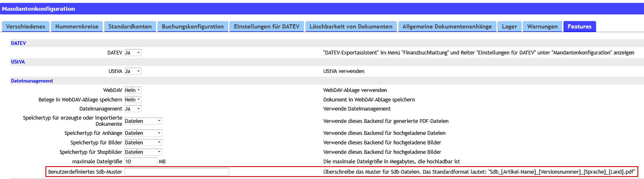644x179 pixels.
Task: Click the maximale Dateigröße input field
Action: pos(140,161)
